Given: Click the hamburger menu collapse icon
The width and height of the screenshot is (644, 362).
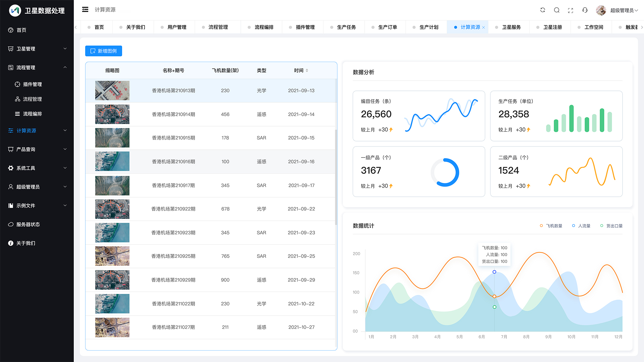Looking at the screenshot, I should (x=85, y=10).
